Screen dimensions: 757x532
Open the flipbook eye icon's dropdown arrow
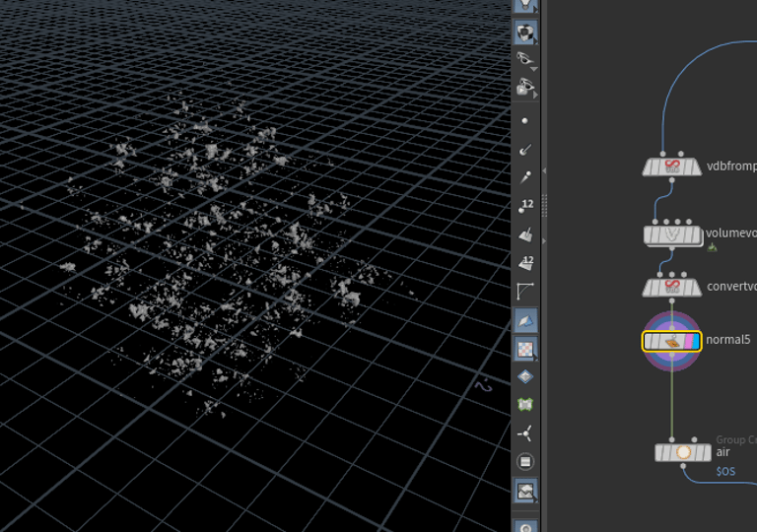535,97
